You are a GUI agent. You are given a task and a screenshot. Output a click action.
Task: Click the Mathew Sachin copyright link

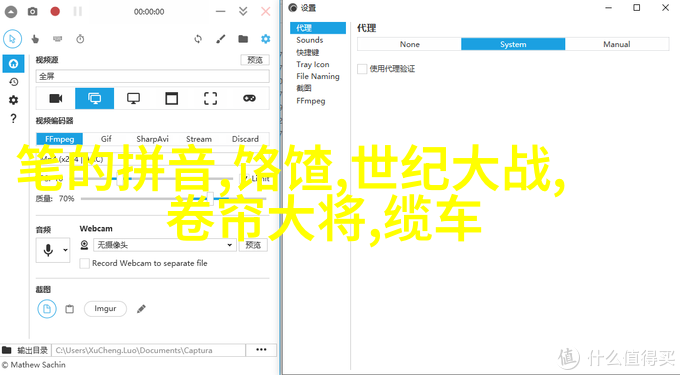point(33,365)
